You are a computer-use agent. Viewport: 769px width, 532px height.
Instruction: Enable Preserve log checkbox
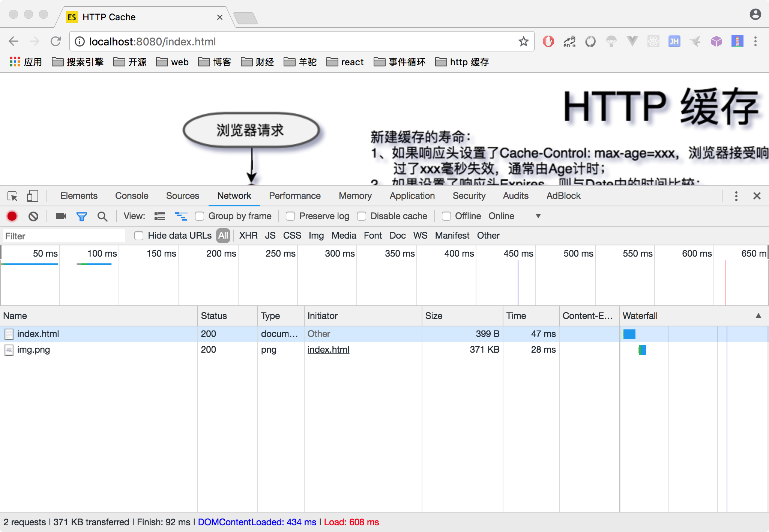290,216
